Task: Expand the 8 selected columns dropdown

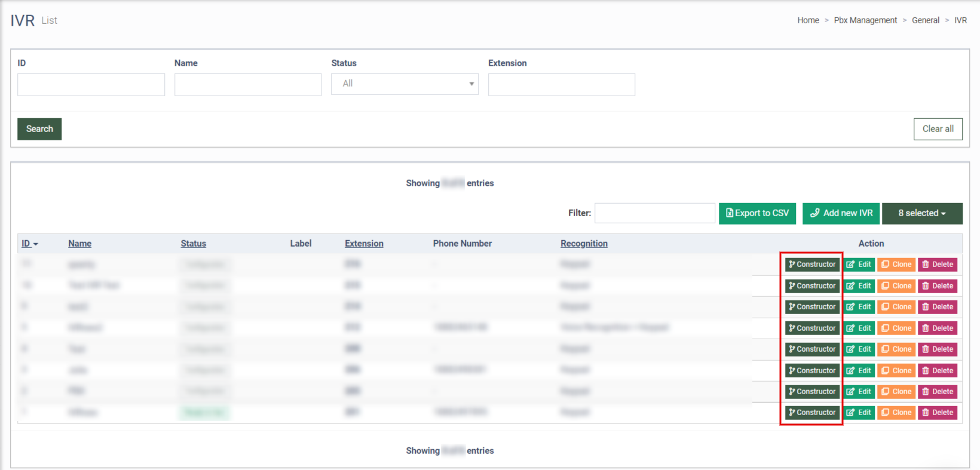Action: click(x=921, y=213)
